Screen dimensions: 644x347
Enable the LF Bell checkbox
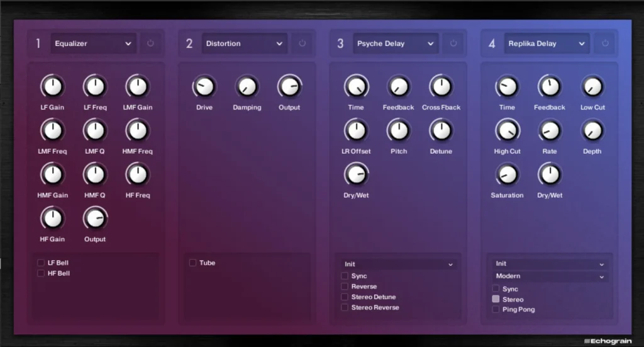point(41,263)
